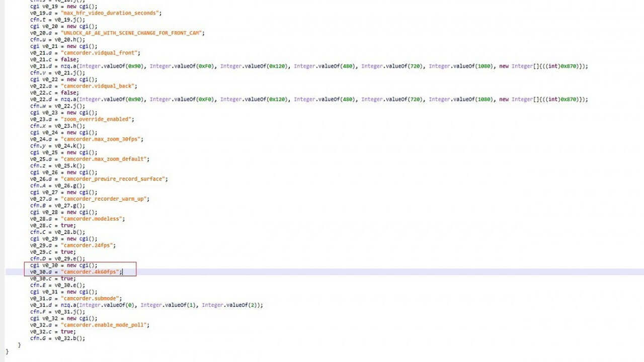Click the "camcorder.submode" string literal
Screen dimensions: 644x362
point(91,299)
